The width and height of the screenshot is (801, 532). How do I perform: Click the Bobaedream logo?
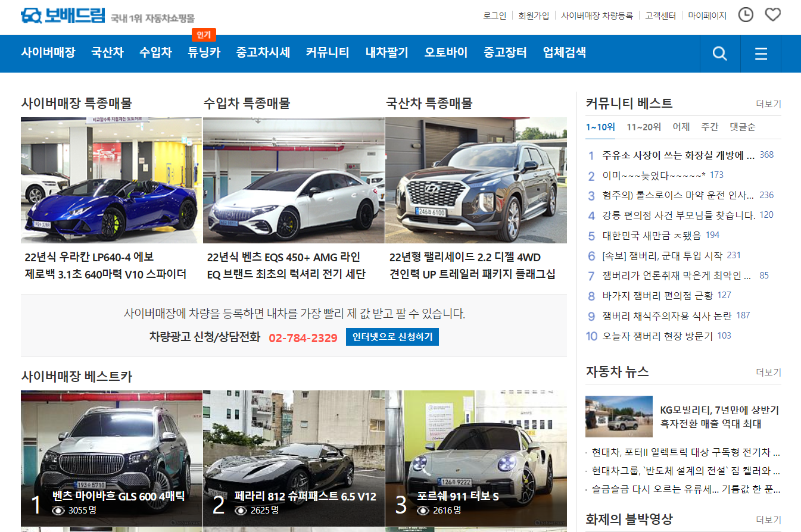[x=63, y=16]
